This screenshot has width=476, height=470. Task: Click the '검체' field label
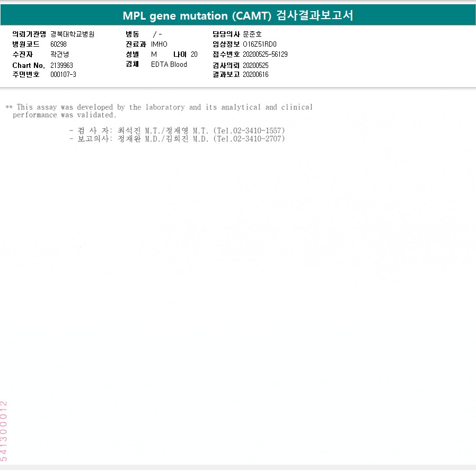(x=133, y=64)
